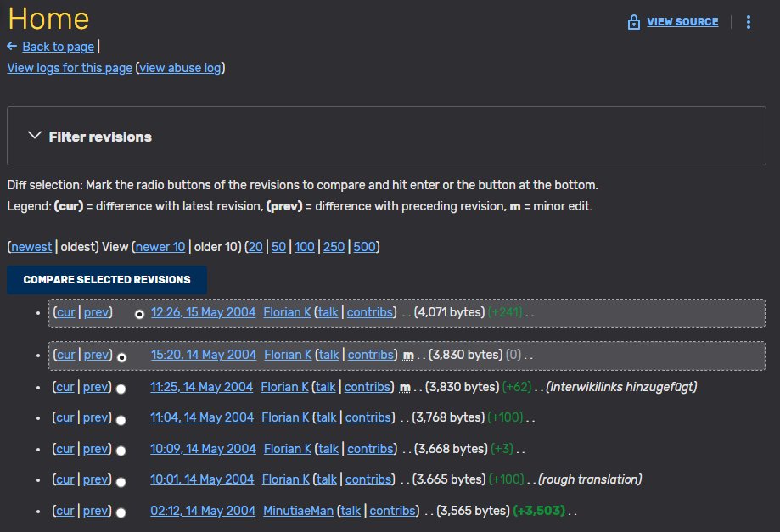The width and height of the screenshot is (780, 532).
Task: Show 100 revisions per page
Action: coord(305,247)
